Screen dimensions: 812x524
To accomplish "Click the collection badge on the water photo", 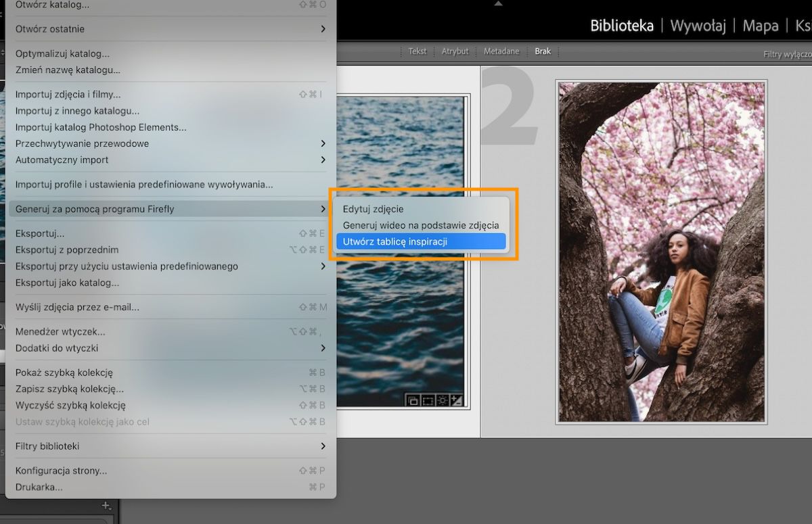I will [x=412, y=400].
